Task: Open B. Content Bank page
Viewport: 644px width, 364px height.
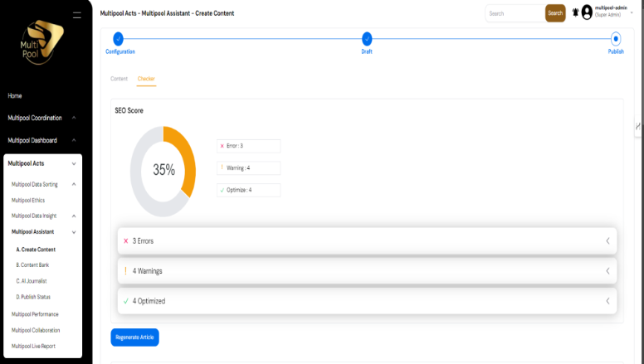Action: [32, 265]
